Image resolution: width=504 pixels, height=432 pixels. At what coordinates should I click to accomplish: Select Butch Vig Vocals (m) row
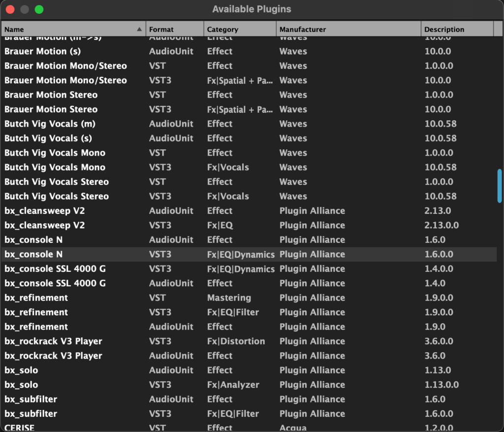[249, 124]
